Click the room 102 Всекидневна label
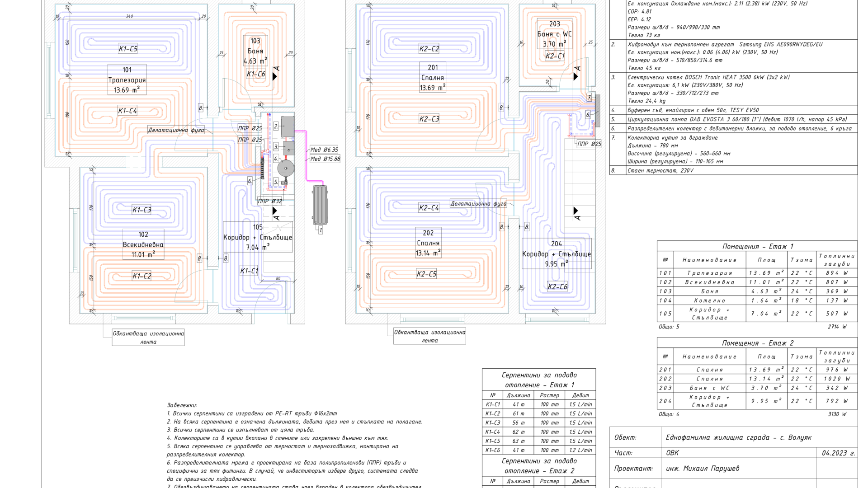Image resolution: width=868 pixels, height=488 pixels. 143,244
